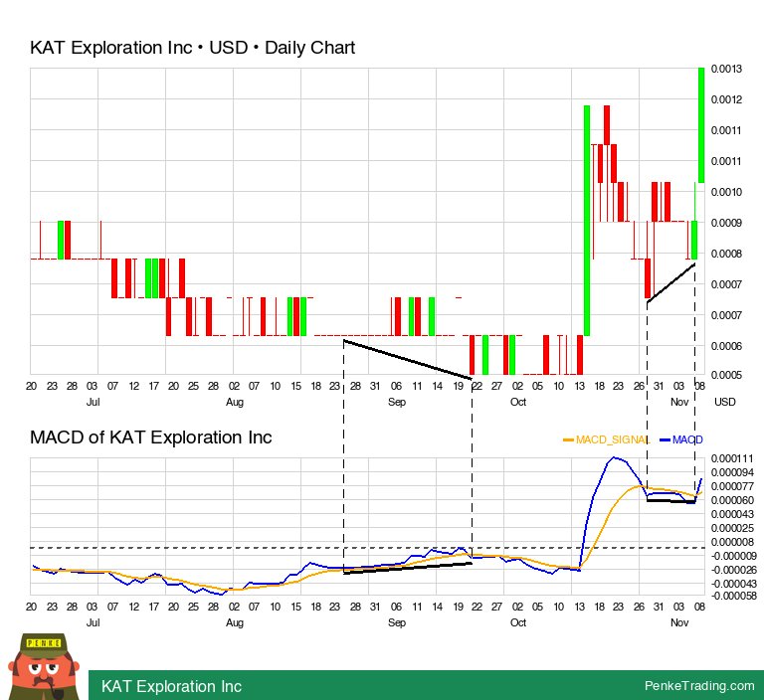Click the 0.0008 price axis label
This screenshot has width=764, height=700.
pyautogui.click(x=726, y=254)
